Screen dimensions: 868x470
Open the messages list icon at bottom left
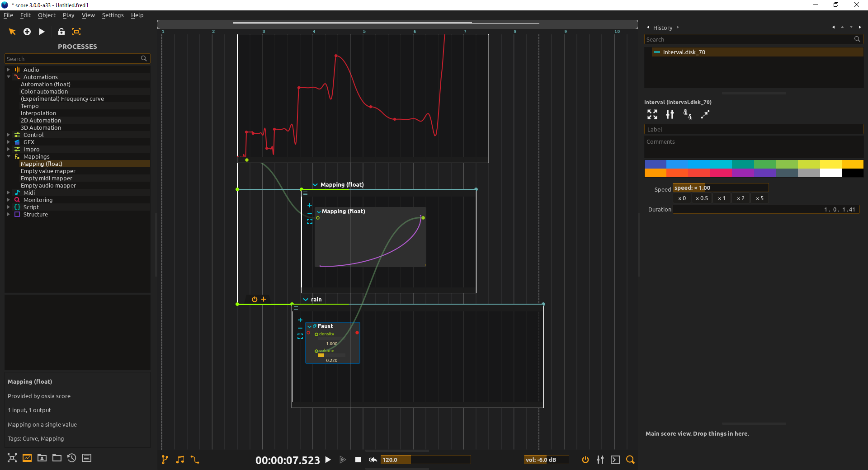87,458
